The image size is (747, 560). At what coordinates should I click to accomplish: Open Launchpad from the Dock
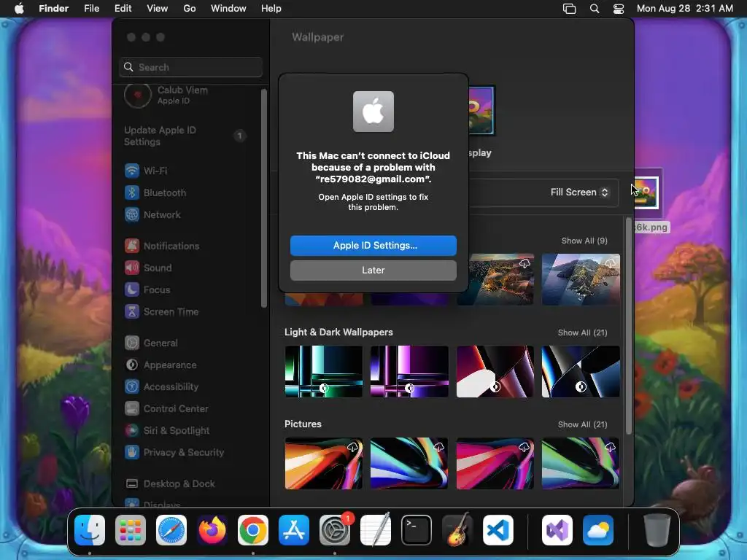[131, 530]
